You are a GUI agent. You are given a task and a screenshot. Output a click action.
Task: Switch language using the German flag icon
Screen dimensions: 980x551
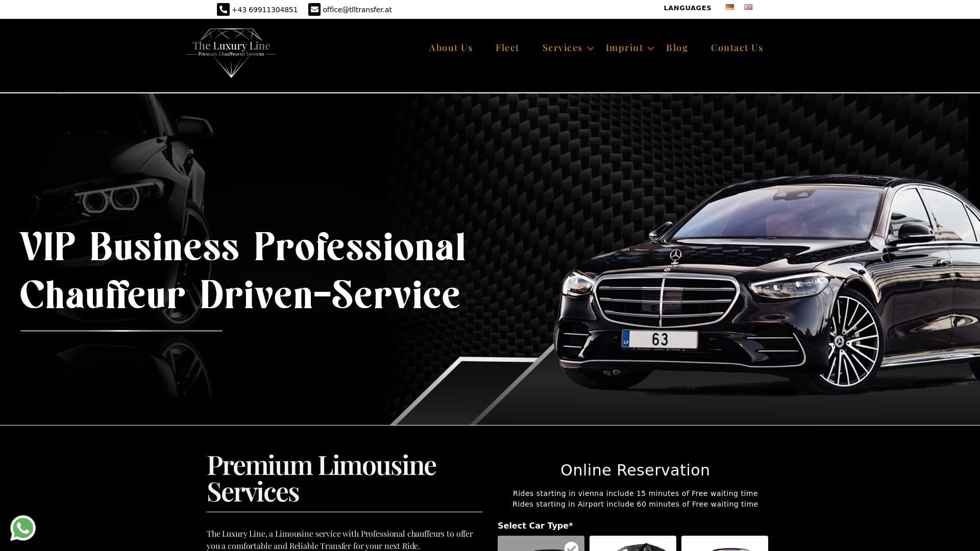(730, 7)
